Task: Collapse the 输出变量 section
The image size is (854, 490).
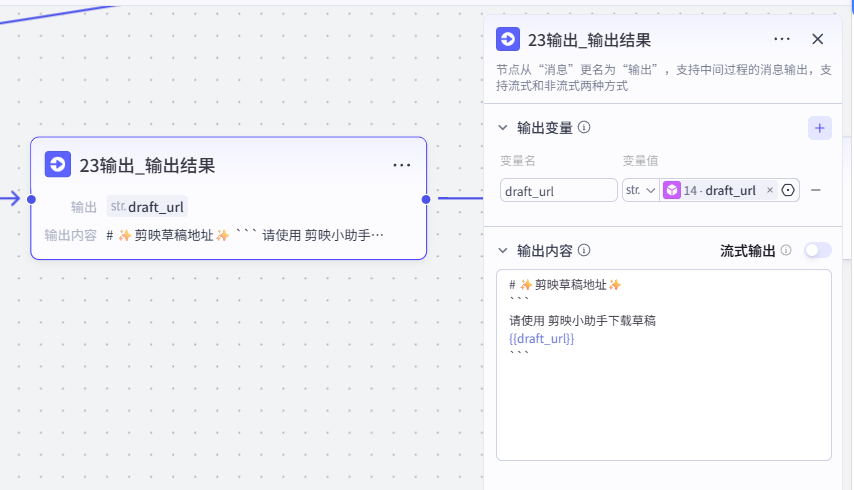Action: point(502,128)
